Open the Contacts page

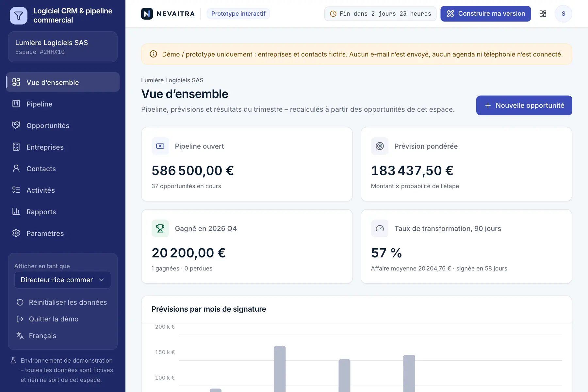(63, 169)
